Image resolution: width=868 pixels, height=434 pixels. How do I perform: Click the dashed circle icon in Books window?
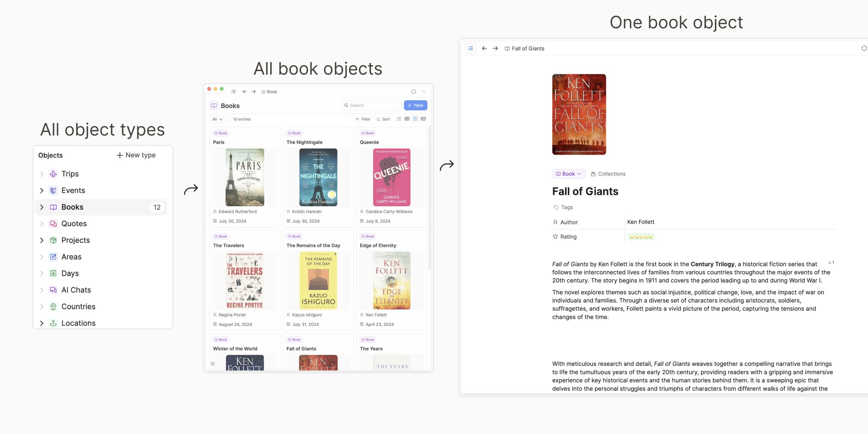tap(413, 92)
